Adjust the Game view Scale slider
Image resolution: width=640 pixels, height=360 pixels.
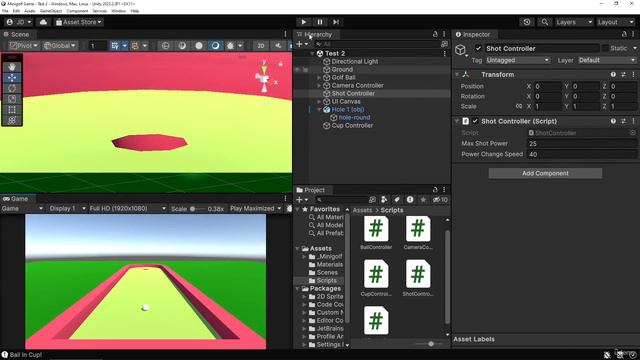click(198, 209)
